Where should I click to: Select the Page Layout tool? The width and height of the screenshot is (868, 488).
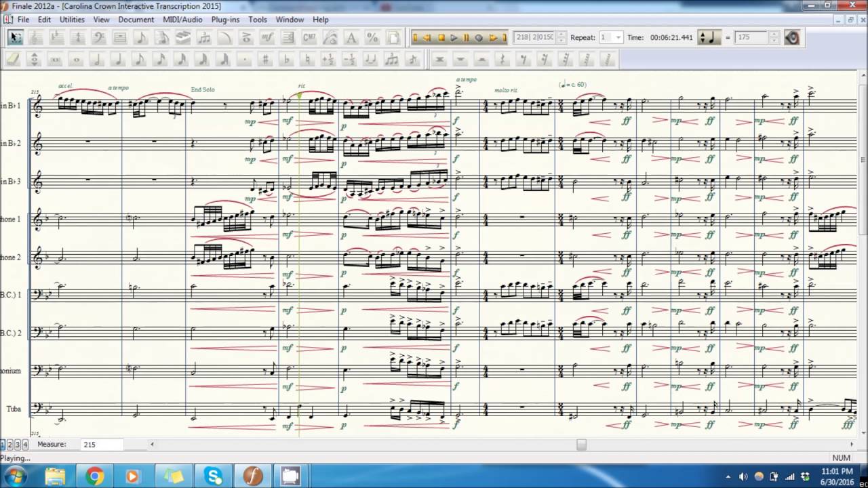tap(393, 38)
